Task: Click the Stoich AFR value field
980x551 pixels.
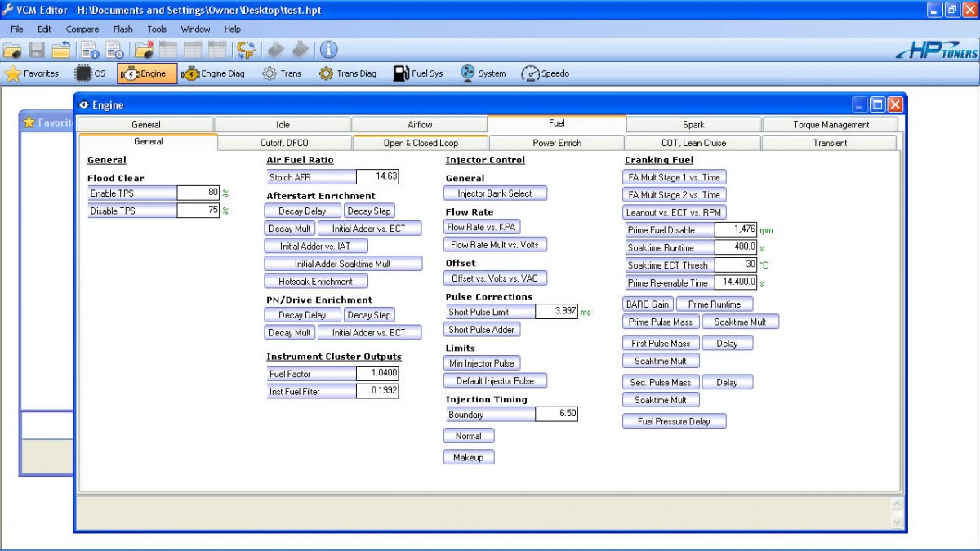Action: tap(377, 176)
